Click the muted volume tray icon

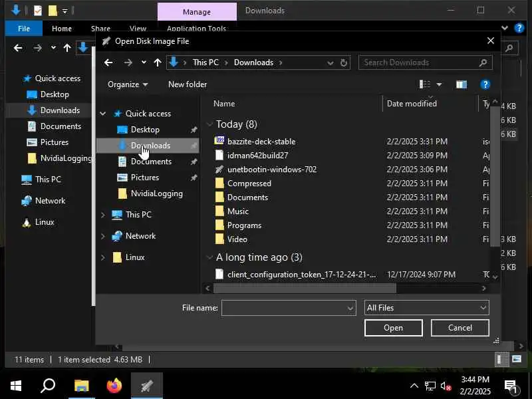446,386
